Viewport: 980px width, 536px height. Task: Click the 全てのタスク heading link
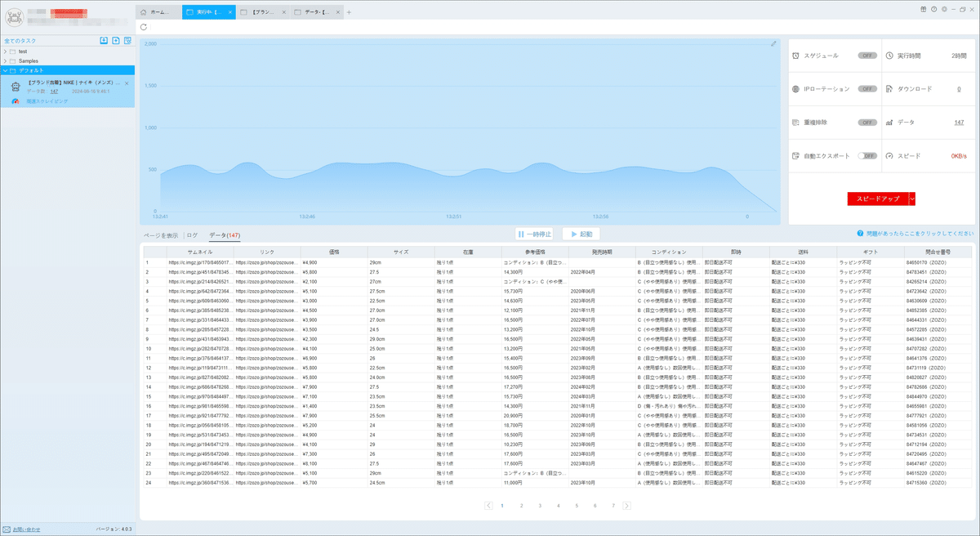point(21,40)
